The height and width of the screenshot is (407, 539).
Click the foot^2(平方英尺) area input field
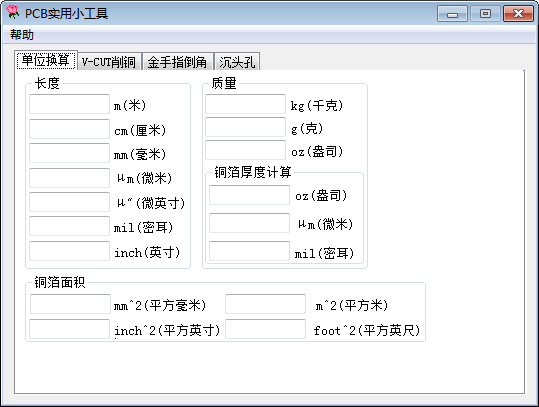point(265,329)
